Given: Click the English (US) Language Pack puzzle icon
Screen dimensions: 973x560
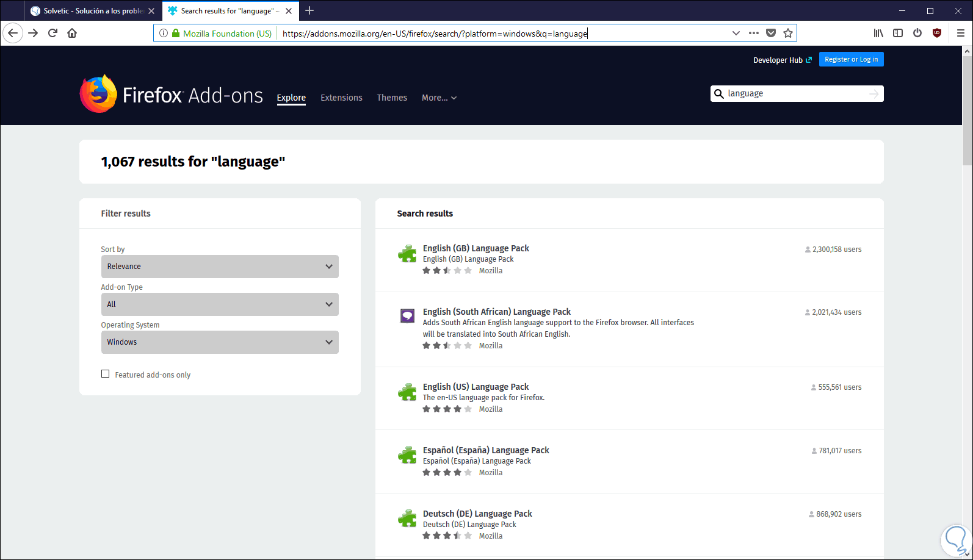Looking at the screenshot, I should (407, 392).
